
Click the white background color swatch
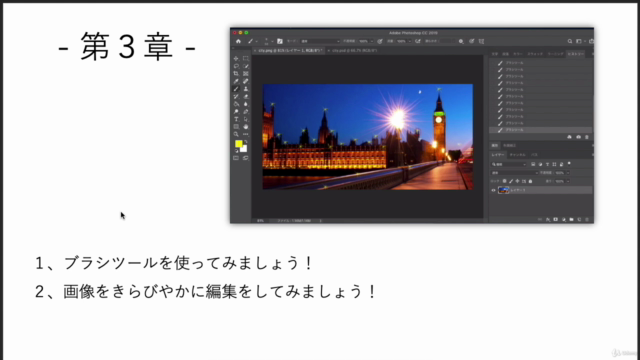point(244,149)
